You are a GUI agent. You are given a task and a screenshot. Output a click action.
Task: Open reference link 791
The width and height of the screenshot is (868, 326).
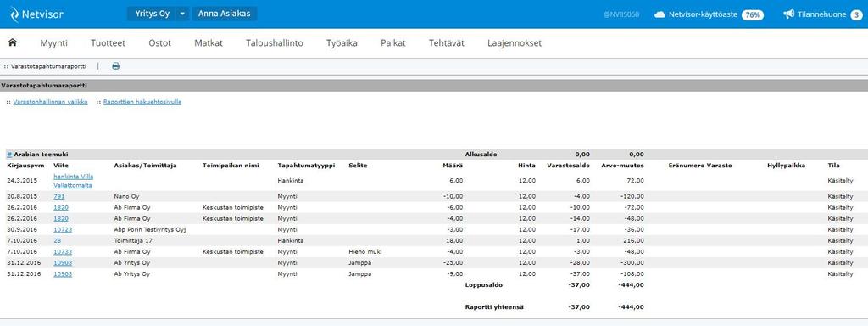pos(58,196)
